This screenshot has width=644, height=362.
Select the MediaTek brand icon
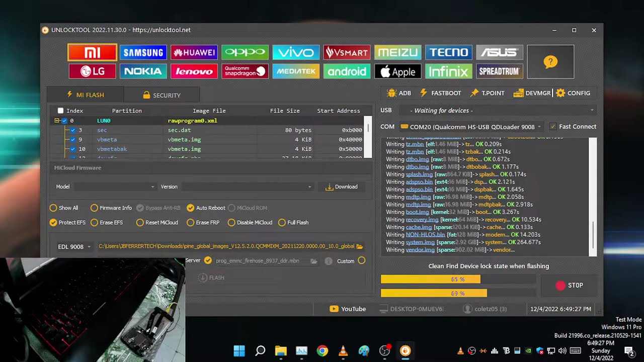pos(296,71)
